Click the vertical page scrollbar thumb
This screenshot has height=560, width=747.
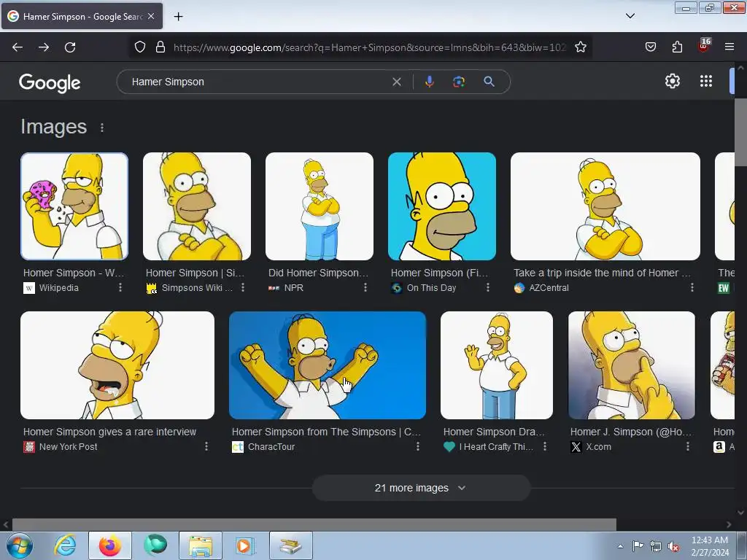[740, 133]
